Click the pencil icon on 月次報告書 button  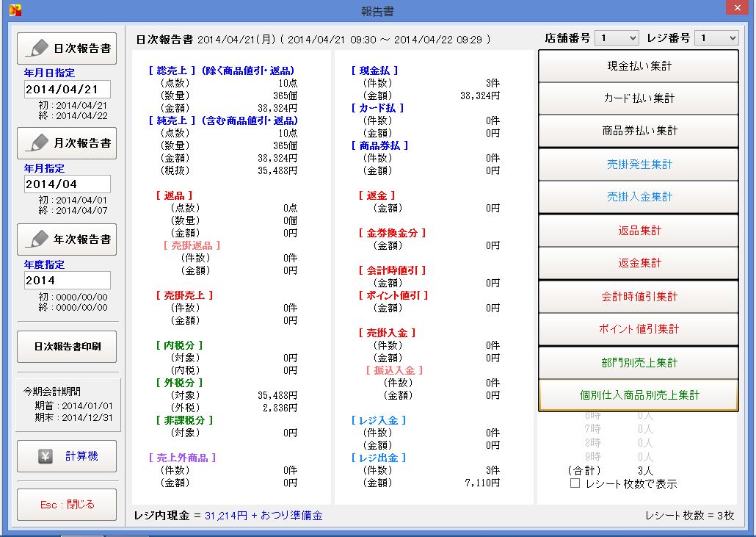tap(37, 143)
